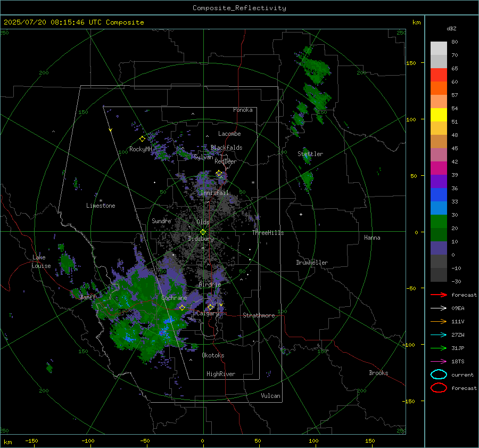This screenshot has height=448, width=479.
Task: Click the Stettler city label
Action: click(x=310, y=154)
